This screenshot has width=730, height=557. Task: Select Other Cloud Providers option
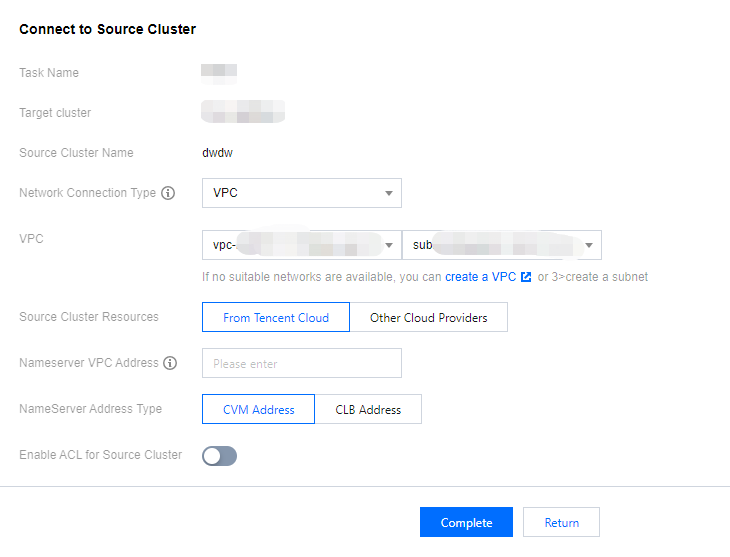point(428,318)
